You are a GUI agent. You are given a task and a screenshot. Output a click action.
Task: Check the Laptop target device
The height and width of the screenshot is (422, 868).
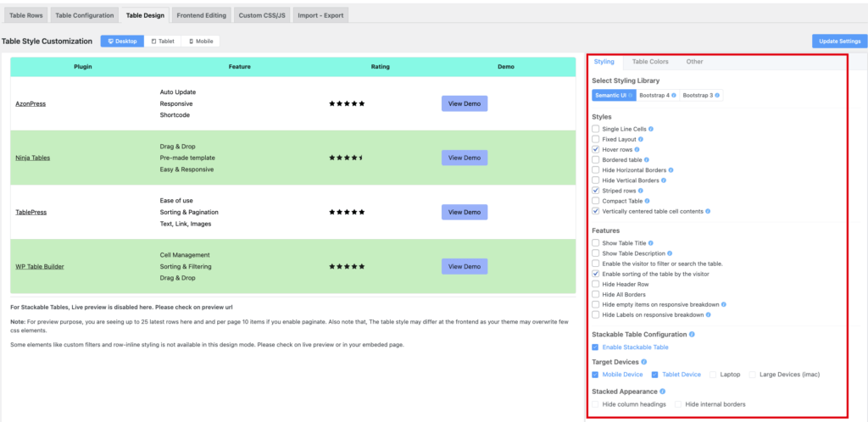[x=713, y=375]
